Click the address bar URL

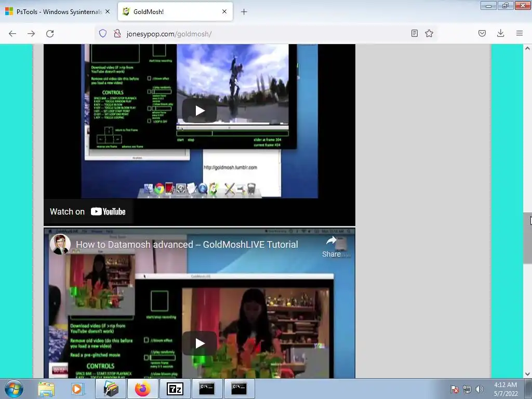coord(169,34)
